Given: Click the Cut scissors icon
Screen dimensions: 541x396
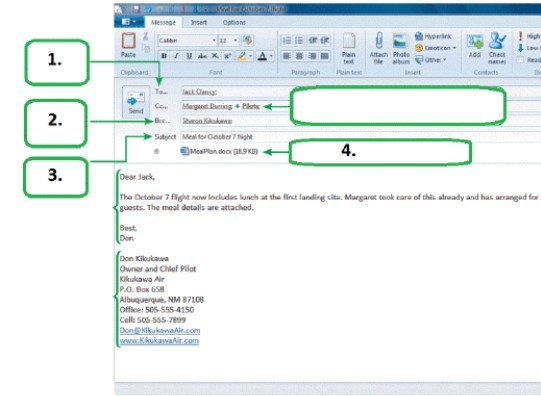Looking at the screenshot, I should click(146, 36).
